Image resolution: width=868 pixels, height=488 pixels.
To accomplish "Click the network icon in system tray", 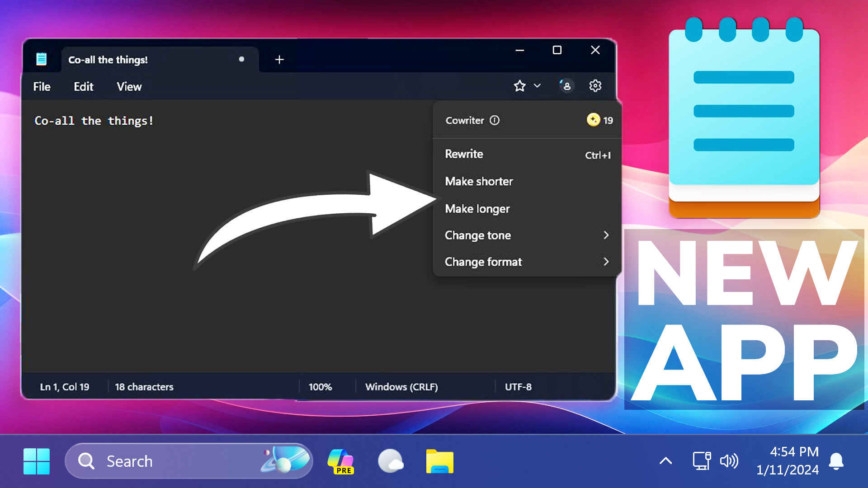I will [x=702, y=461].
